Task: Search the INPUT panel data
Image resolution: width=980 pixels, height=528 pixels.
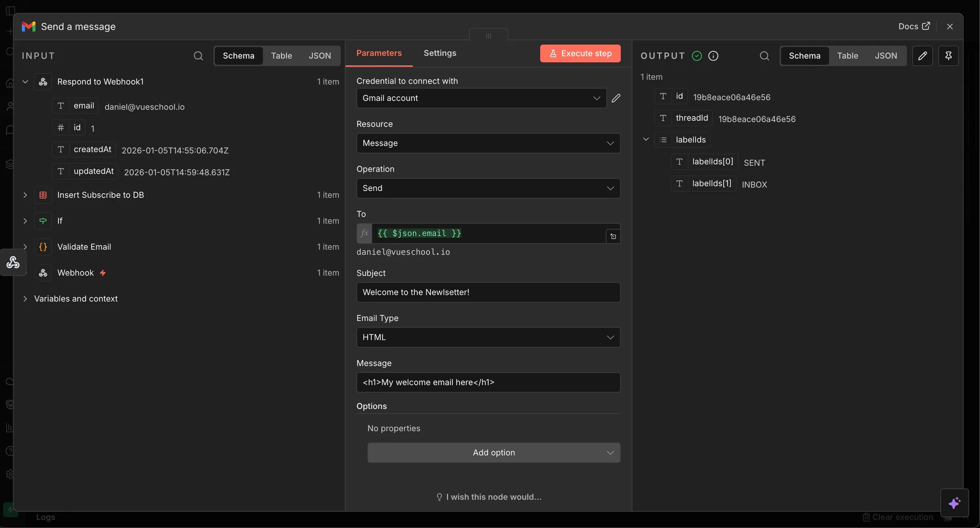Action: (198, 56)
